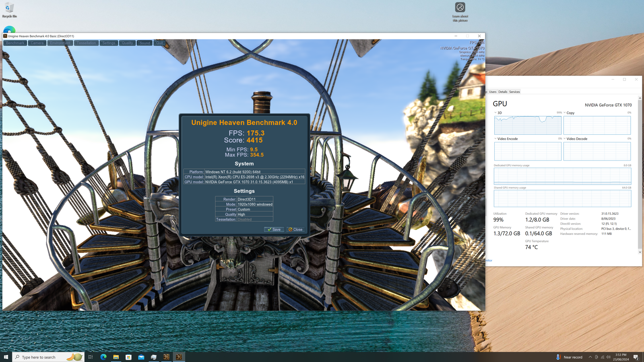Save the benchmark results
The height and width of the screenshot is (362, 644).
click(274, 230)
